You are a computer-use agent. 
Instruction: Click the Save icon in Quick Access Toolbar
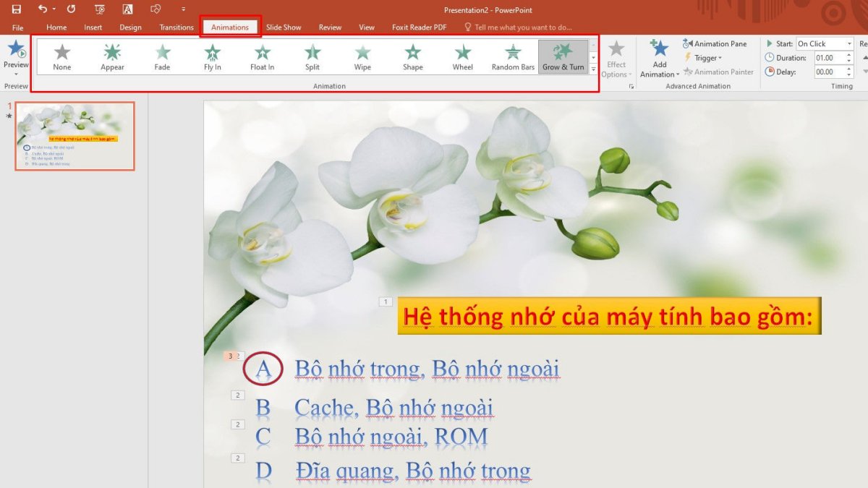click(15, 9)
